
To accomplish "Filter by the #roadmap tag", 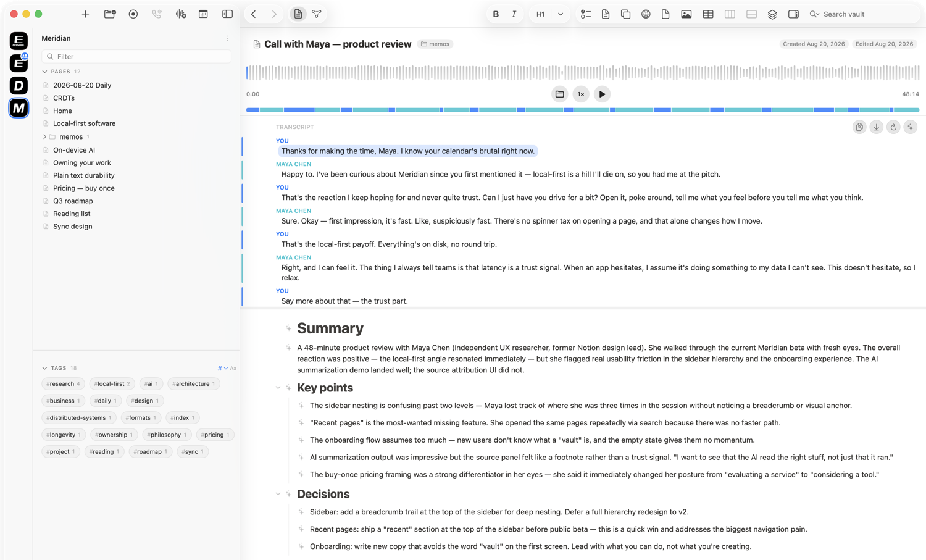I will point(151,452).
